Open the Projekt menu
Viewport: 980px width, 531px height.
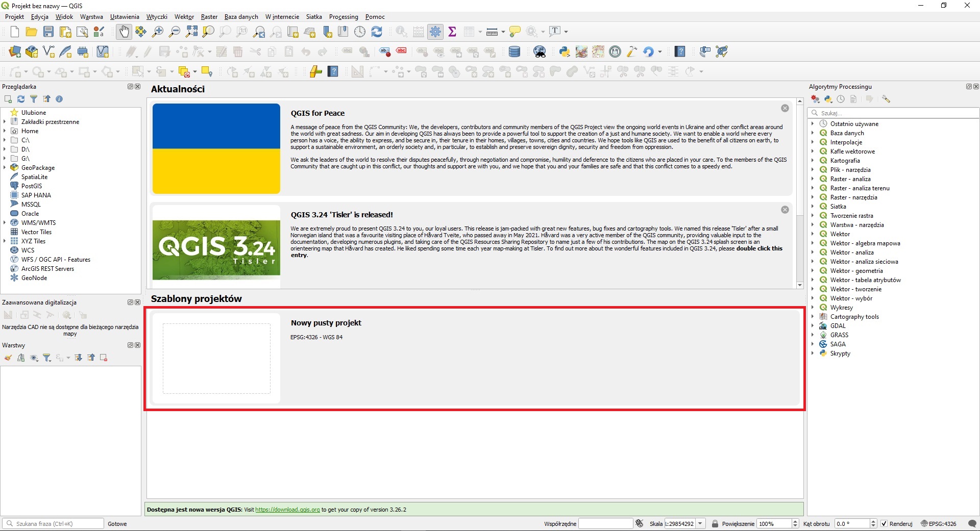point(14,17)
